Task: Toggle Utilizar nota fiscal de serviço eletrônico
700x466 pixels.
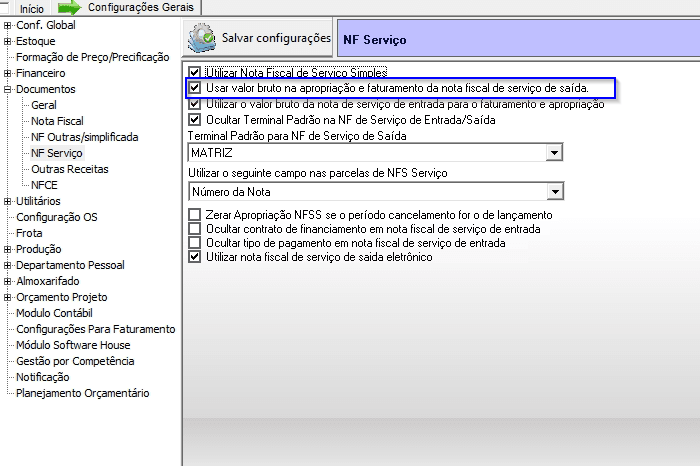Action: click(x=194, y=257)
